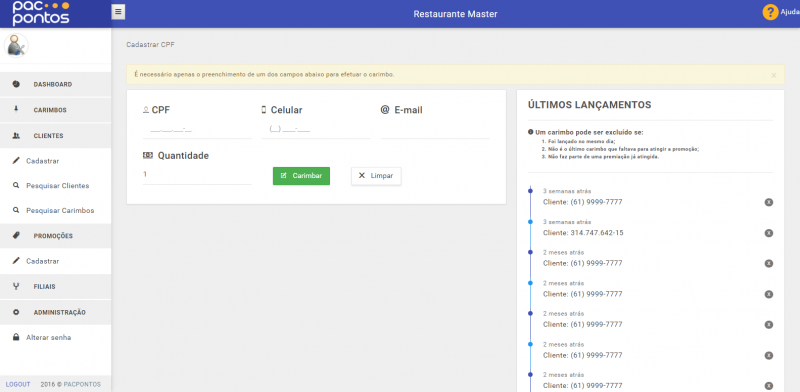This screenshot has height=392, width=800.
Task: Collapse the Clientes sidebar section
Action: tap(56, 136)
